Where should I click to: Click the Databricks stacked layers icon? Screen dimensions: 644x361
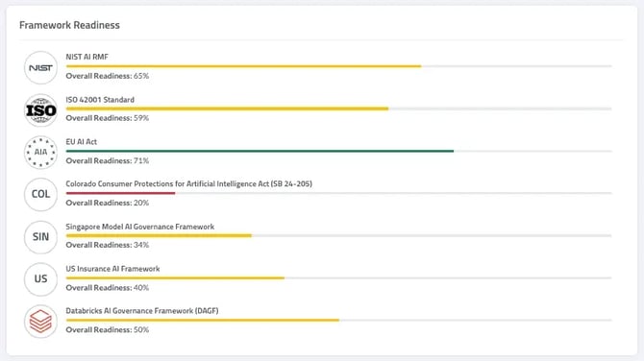(x=40, y=322)
